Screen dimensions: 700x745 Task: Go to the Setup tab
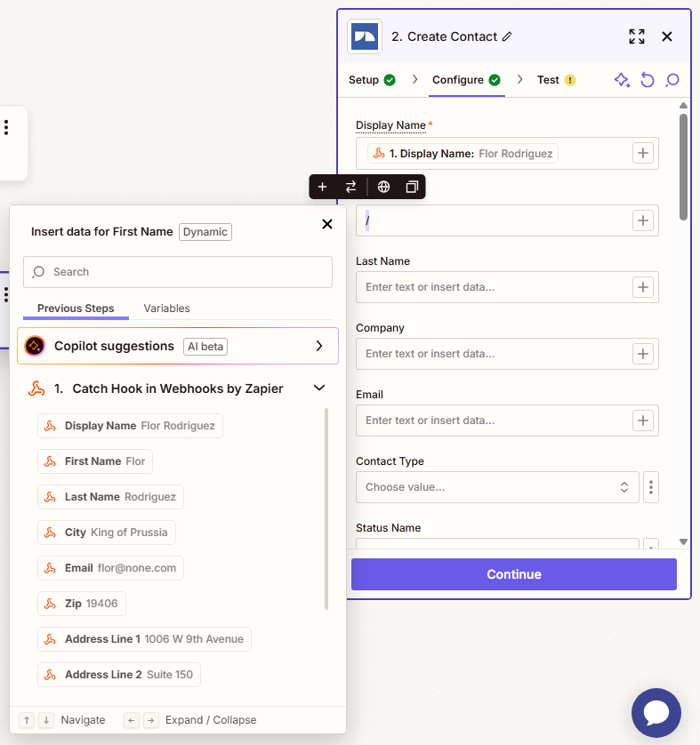point(372,80)
